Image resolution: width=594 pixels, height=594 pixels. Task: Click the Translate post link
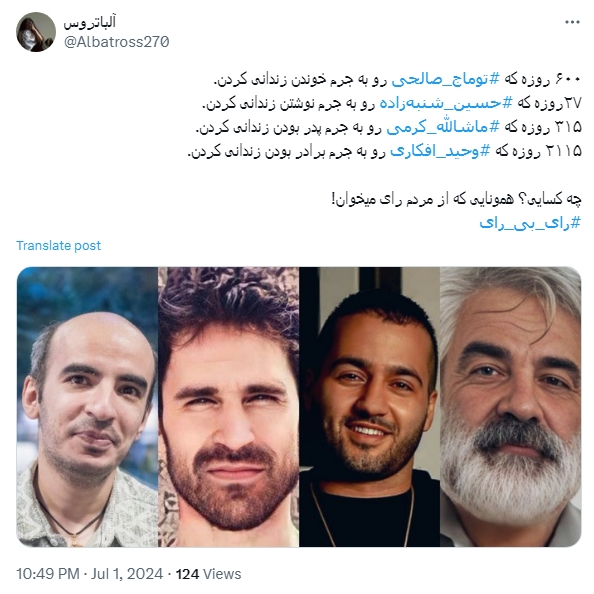pos(58,245)
